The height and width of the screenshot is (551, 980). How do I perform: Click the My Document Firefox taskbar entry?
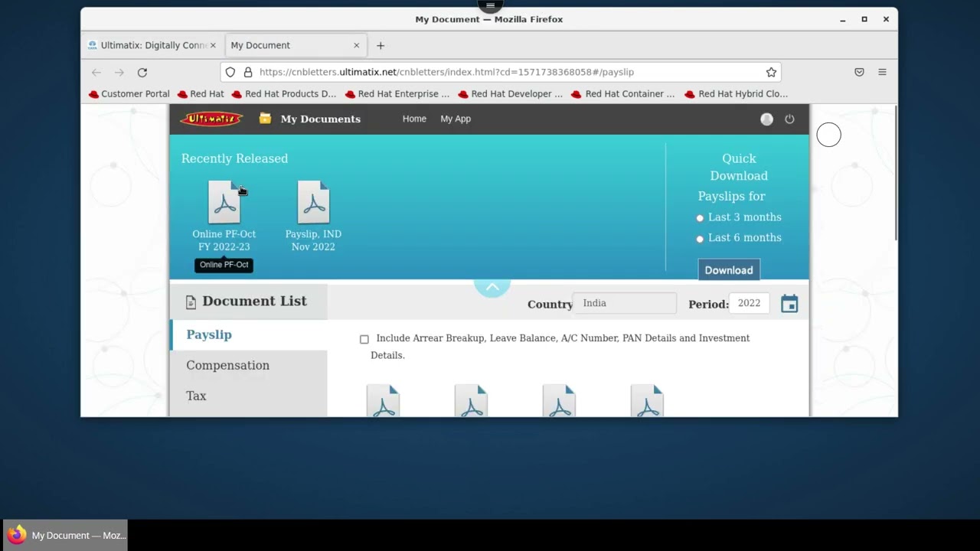65,535
